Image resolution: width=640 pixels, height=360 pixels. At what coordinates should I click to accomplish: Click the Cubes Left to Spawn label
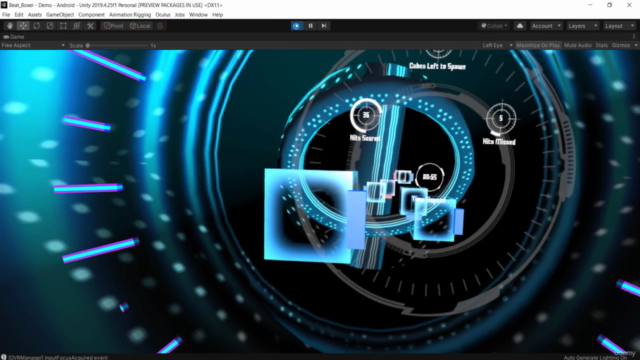point(437,66)
